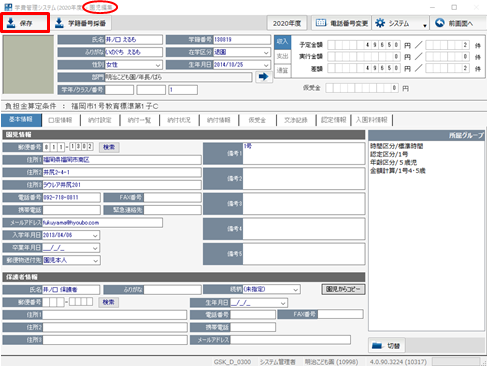Click the 学籍番号採番 toolbar button

click(80, 23)
